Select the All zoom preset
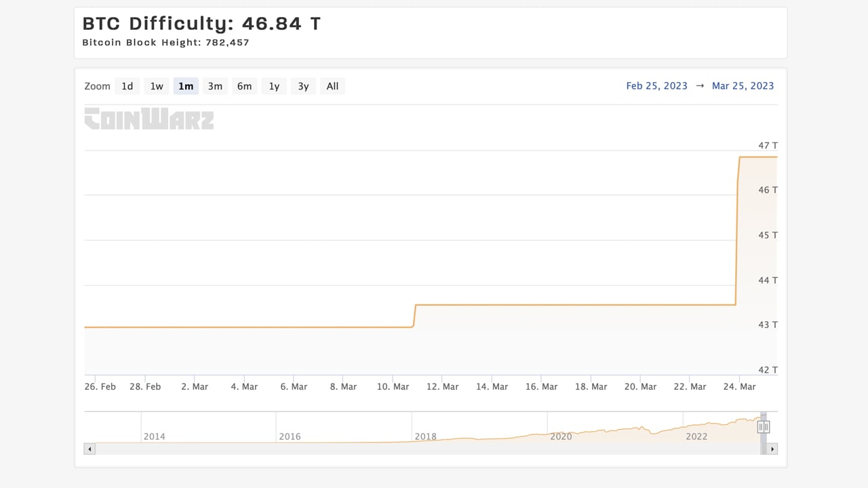Screen dimensions: 868x488 coord(332,86)
